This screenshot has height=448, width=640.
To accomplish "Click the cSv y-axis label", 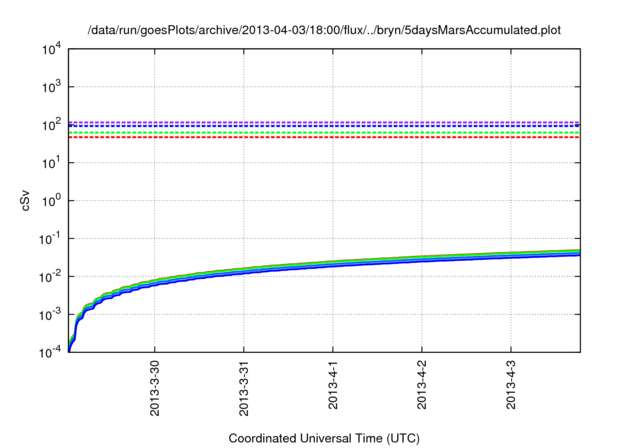I will (x=26, y=201).
